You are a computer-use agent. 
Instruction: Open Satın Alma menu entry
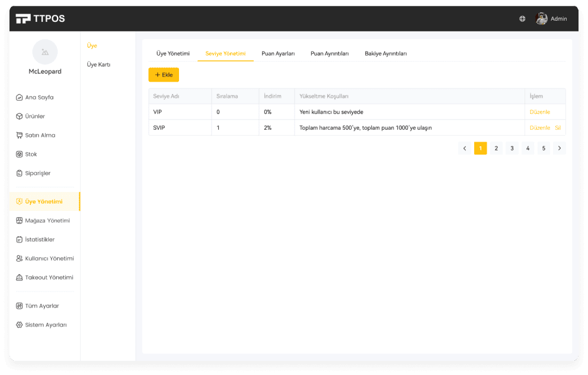pyautogui.click(x=40, y=135)
